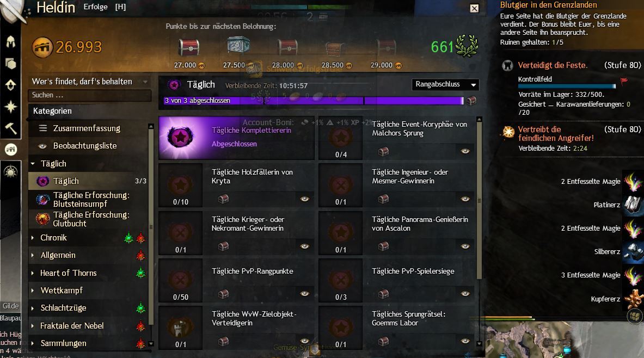Click Verteidigt die Feste event link
Image resolution: width=644 pixels, height=358 pixels.
point(553,65)
